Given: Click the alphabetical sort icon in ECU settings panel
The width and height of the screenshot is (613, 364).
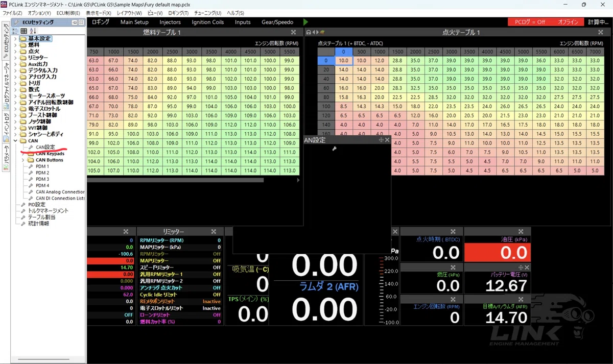Looking at the screenshot, I should [32, 31].
